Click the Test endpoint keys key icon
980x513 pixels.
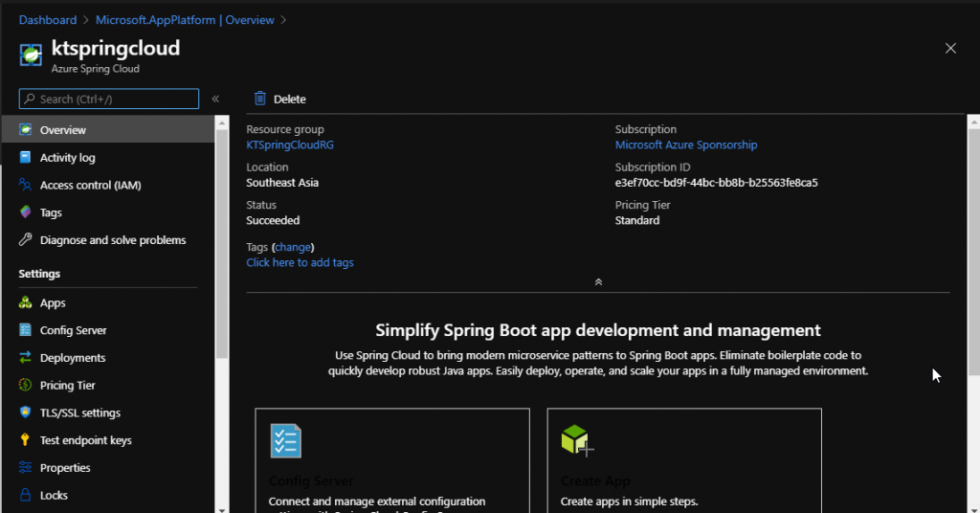point(26,440)
